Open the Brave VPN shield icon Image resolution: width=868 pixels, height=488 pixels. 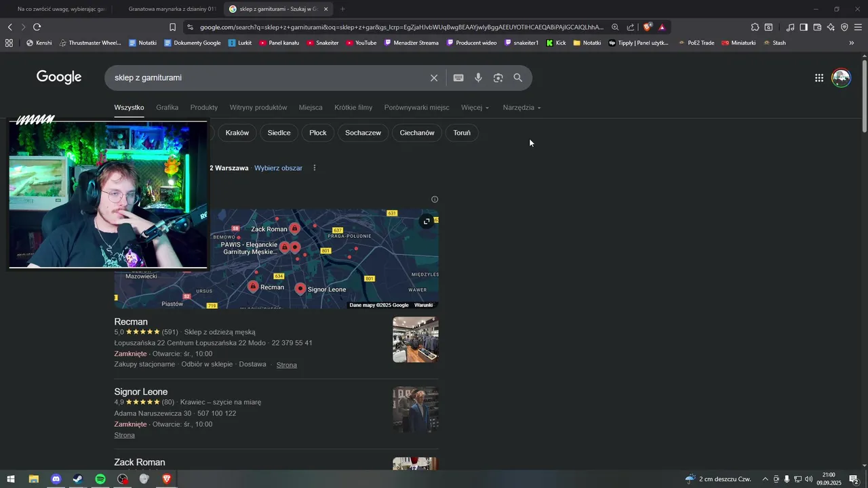pyautogui.click(x=844, y=27)
